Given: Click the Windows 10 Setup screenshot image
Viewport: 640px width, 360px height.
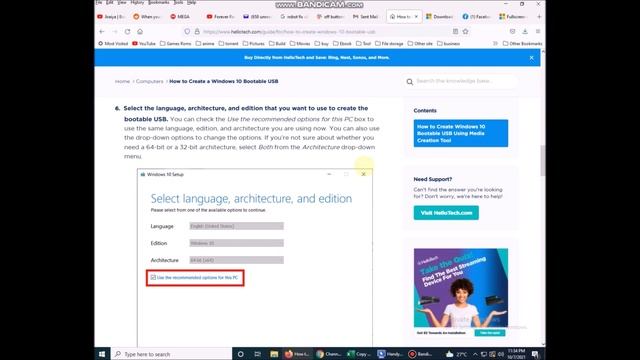Looking at the screenshot, I should click(x=255, y=258).
